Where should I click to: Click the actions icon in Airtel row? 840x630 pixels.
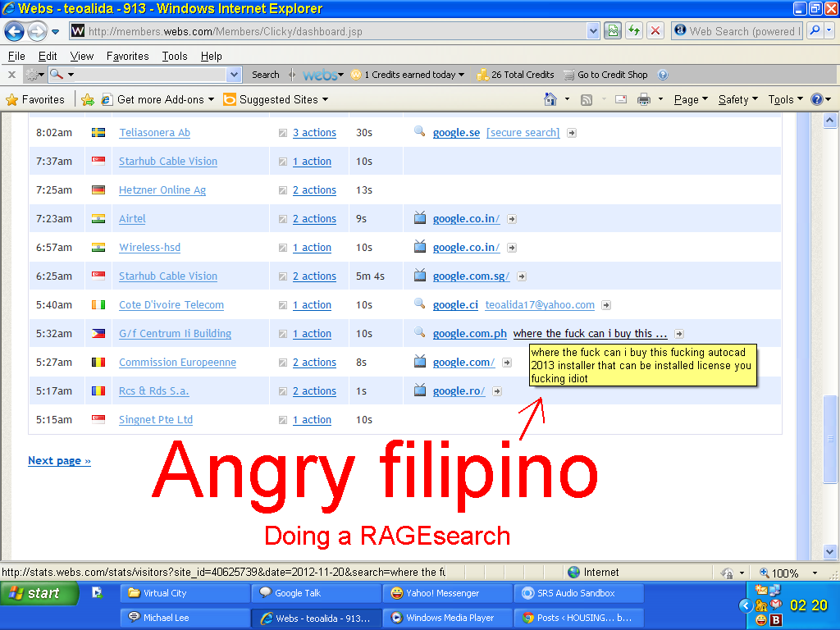click(282, 219)
